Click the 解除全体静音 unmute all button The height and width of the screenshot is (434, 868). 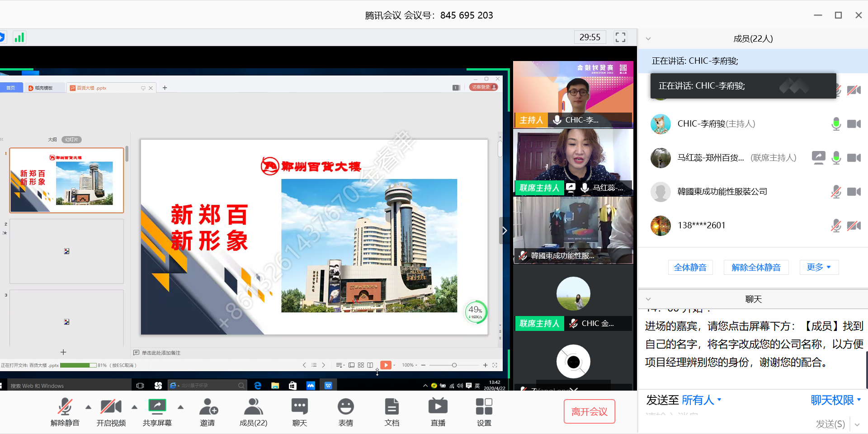click(x=756, y=267)
